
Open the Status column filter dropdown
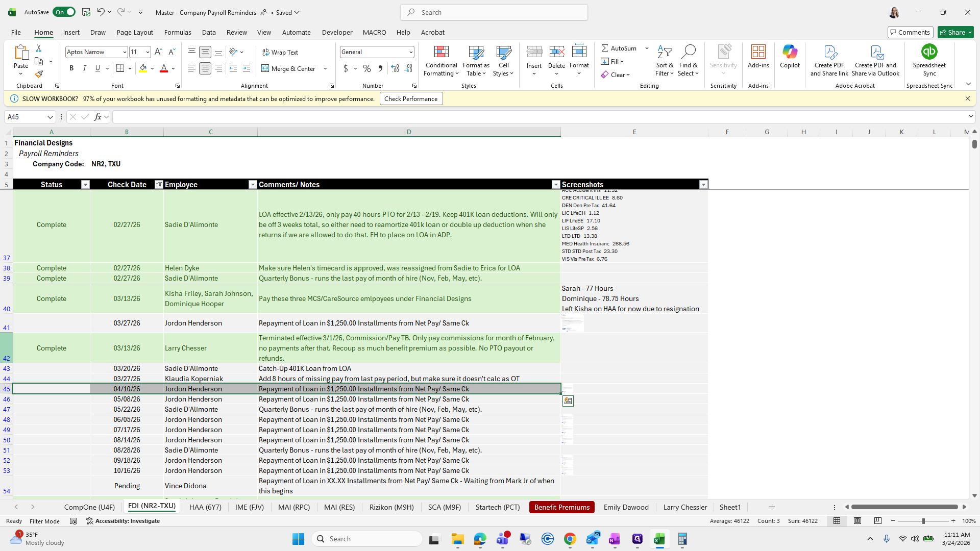[85, 185]
